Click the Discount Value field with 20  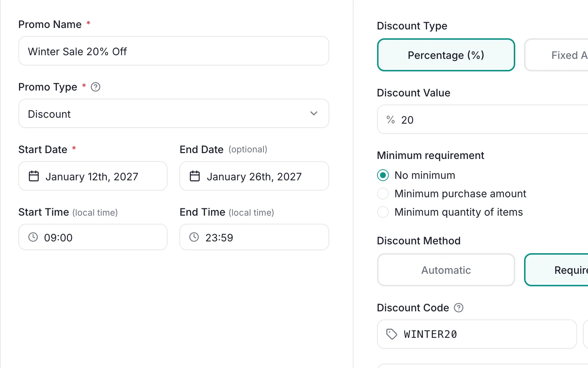coord(483,119)
